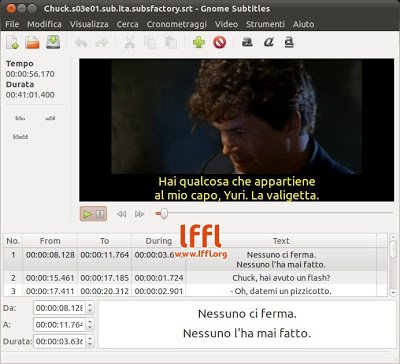400x364 pixels.
Task: Click the scissors Cut icon
Action: tap(129, 43)
